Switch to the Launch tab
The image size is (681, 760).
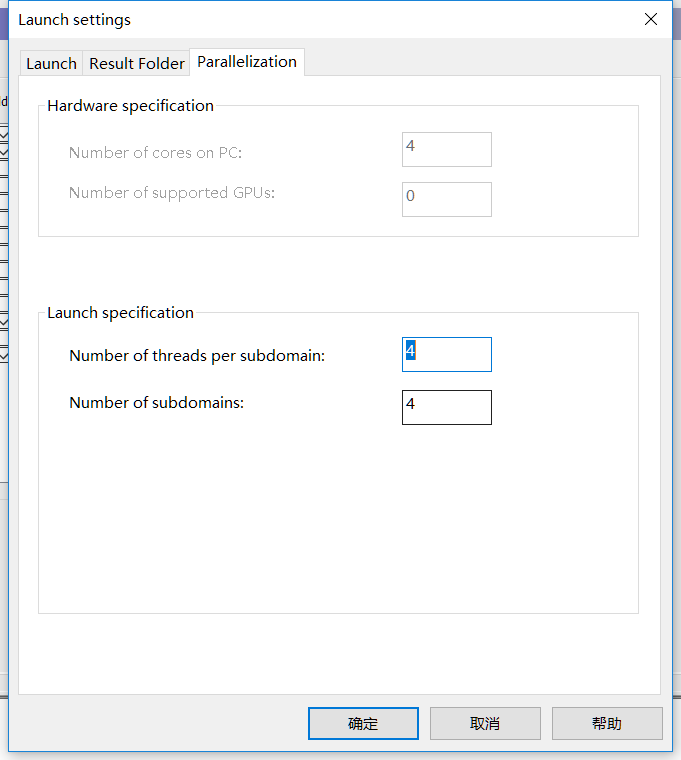coord(51,63)
